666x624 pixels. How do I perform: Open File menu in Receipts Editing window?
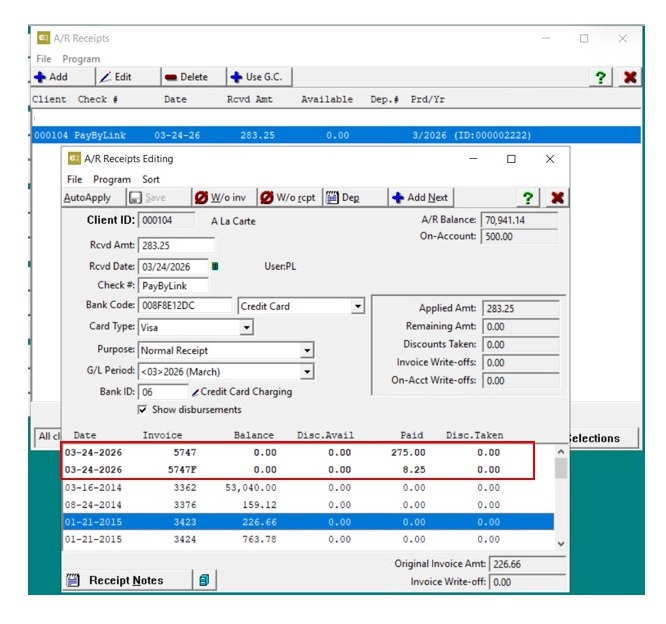coord(74,179)
